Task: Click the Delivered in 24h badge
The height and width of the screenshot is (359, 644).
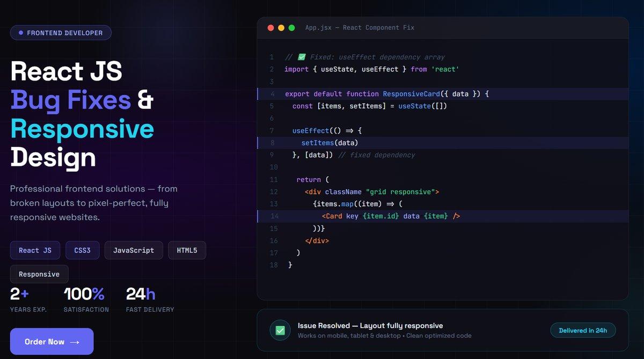Action: 583,331
